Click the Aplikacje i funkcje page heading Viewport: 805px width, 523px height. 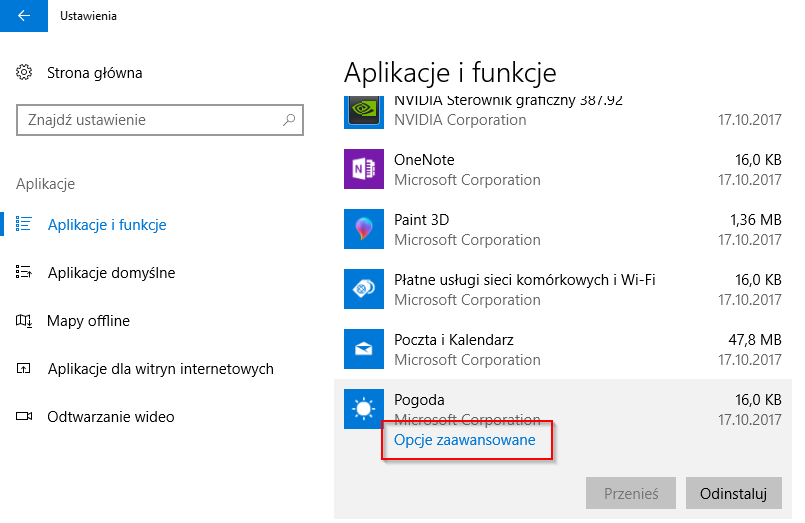(x=450, y=72)
